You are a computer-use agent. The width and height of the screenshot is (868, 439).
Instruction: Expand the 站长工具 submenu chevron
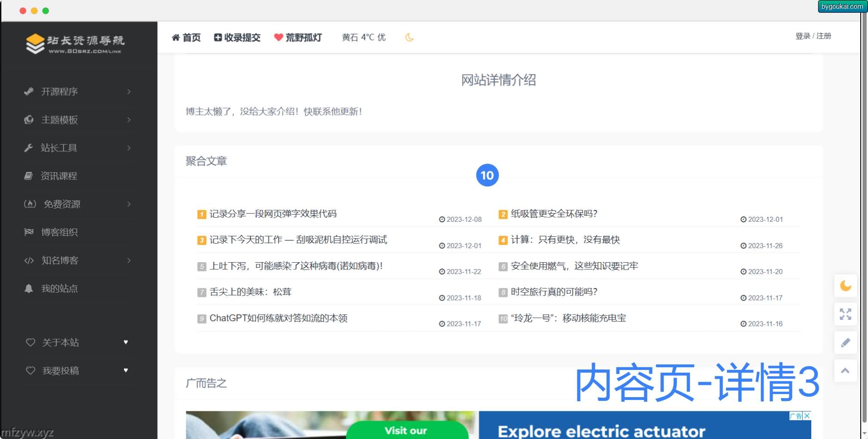click(x=129, y=148)
